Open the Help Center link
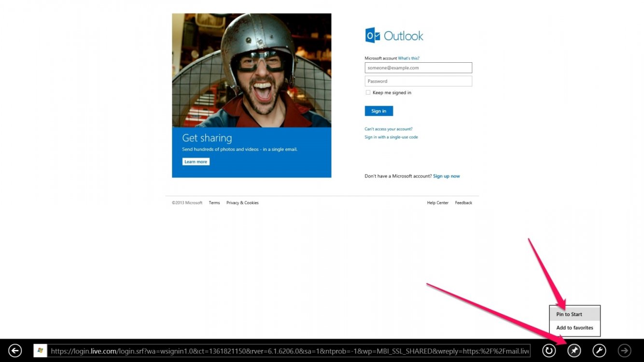 pos(437,202)
